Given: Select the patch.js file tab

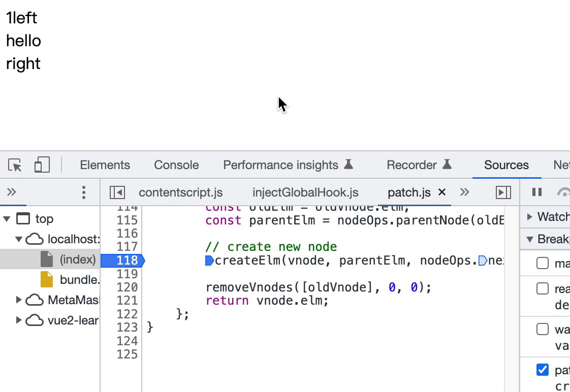Looking at the screenshot, I should (x=409, y=192).
